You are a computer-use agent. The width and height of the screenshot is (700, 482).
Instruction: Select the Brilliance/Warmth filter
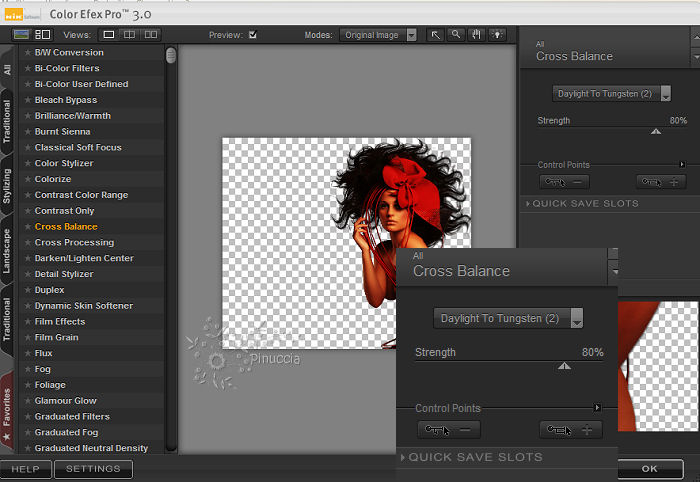[x=73, y=116]
